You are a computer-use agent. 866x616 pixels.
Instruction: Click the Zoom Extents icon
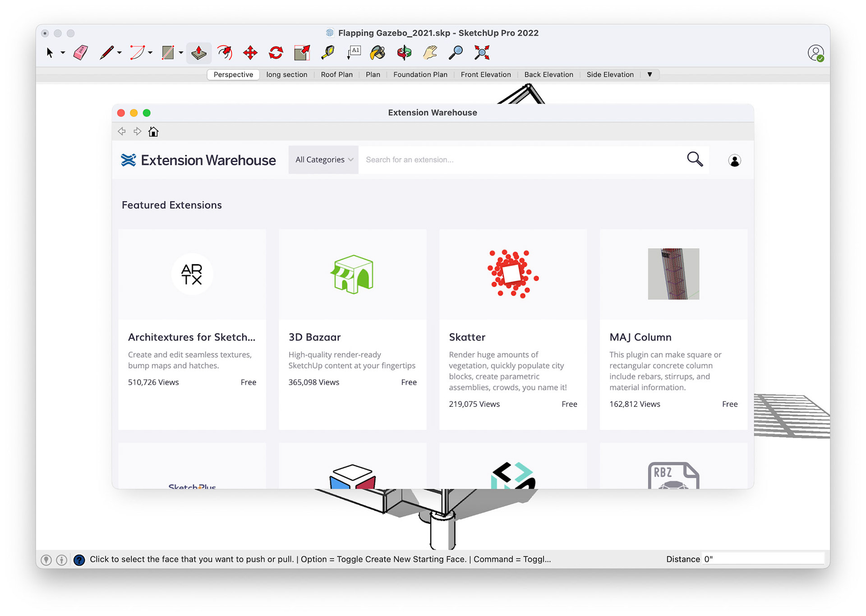pyautogui.click(x=482, y=53)
